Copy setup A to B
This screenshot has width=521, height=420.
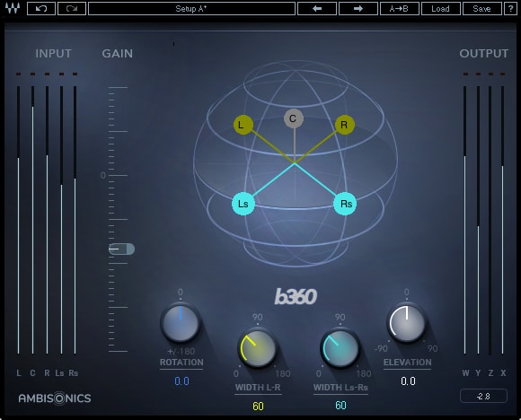pyautogui.click(x=399, y=9)
